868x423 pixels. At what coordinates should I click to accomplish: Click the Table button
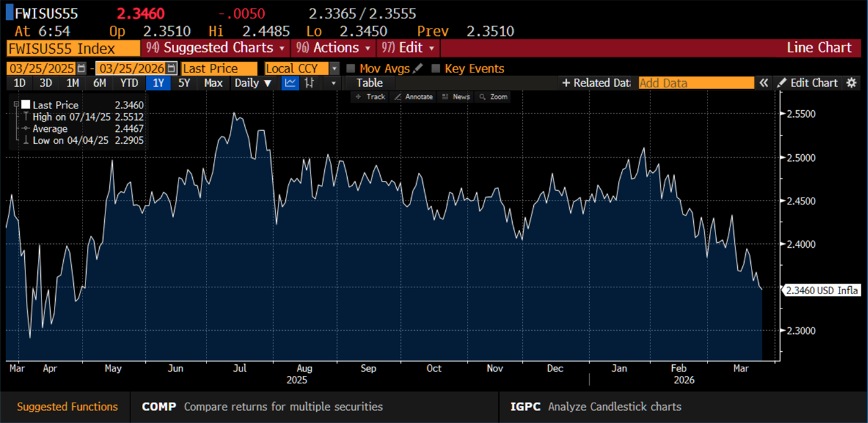(x=369, y=82)
